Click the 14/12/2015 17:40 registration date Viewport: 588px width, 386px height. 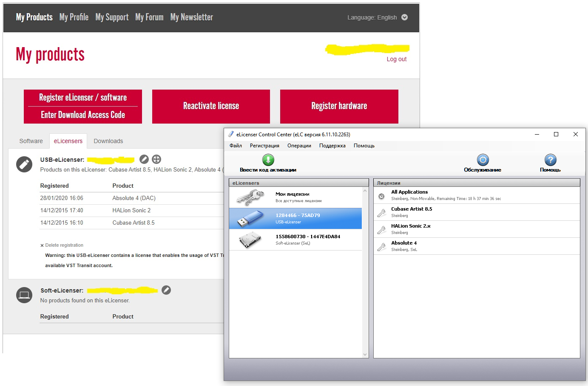pos(62,210)
